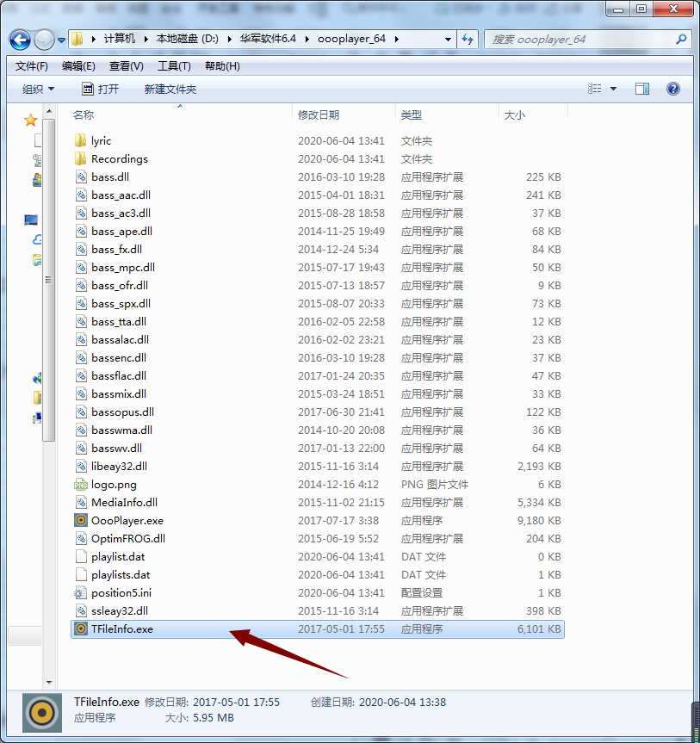
Task: Click the Forward navigation arrow
Action: [x=44, y=40]
